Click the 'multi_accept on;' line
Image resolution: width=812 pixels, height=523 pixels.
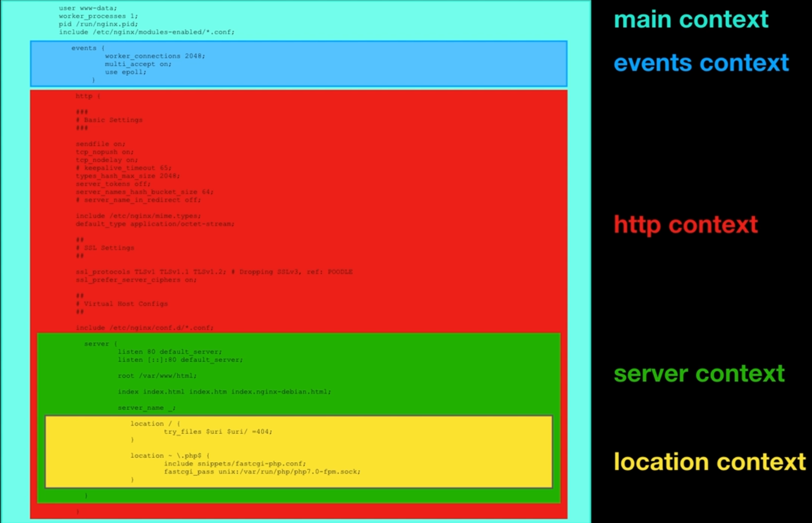click(x=138, y=64)
